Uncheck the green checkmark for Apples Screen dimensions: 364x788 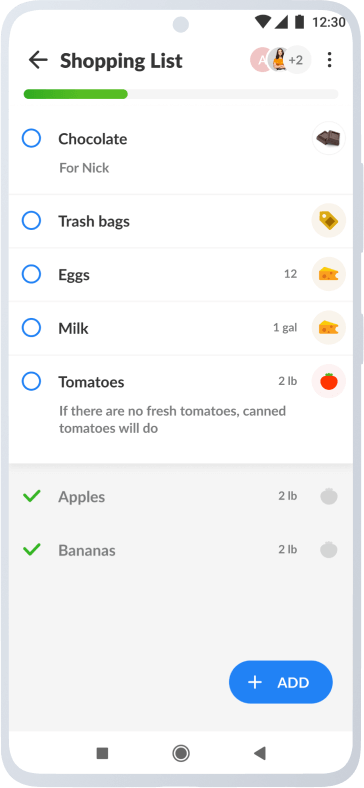pyautogui.click(x=32, y=497)
